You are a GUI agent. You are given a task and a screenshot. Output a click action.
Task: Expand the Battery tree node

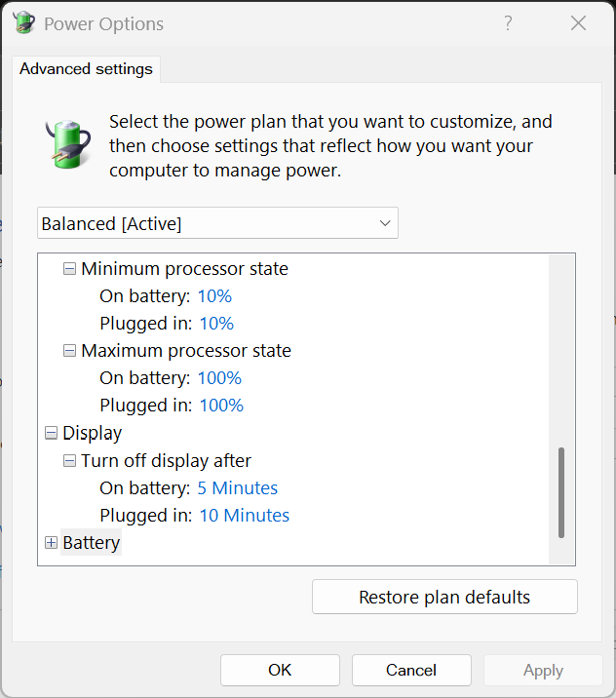[52, 543]
